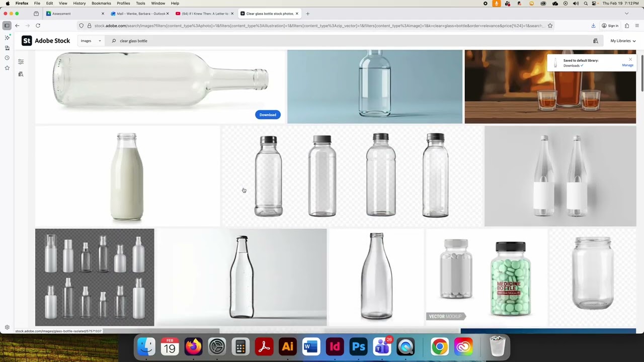Click the site padlock icon
644x362 pixels.
point(89,26)
